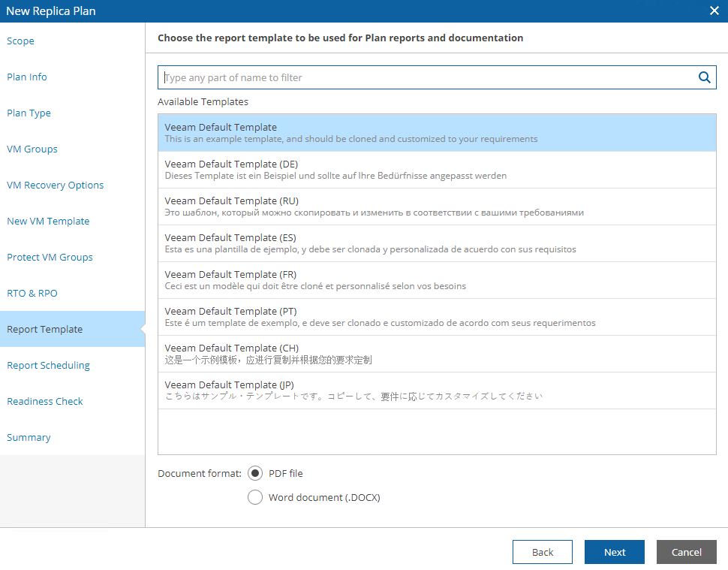Screen dimensions: 728x570
Task: Choose Veeam Default Template (JP)
Action: pos(437,391)
